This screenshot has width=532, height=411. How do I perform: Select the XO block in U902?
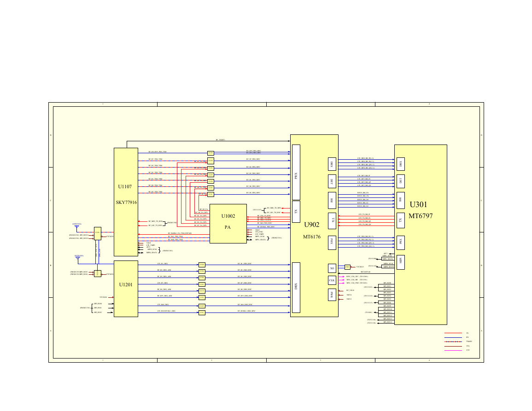click(332, 269)
